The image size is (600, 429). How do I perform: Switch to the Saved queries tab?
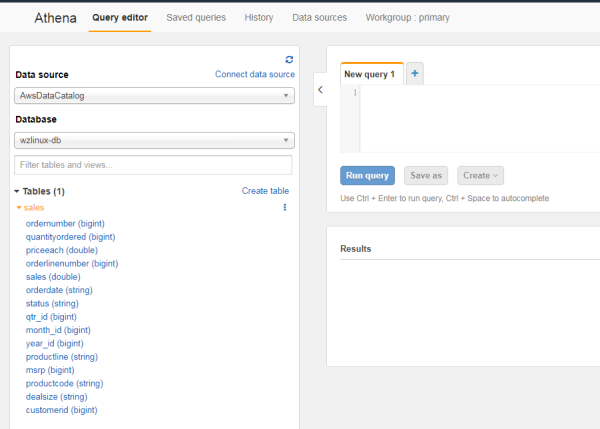pyautogui.click(x=196, y=18)
